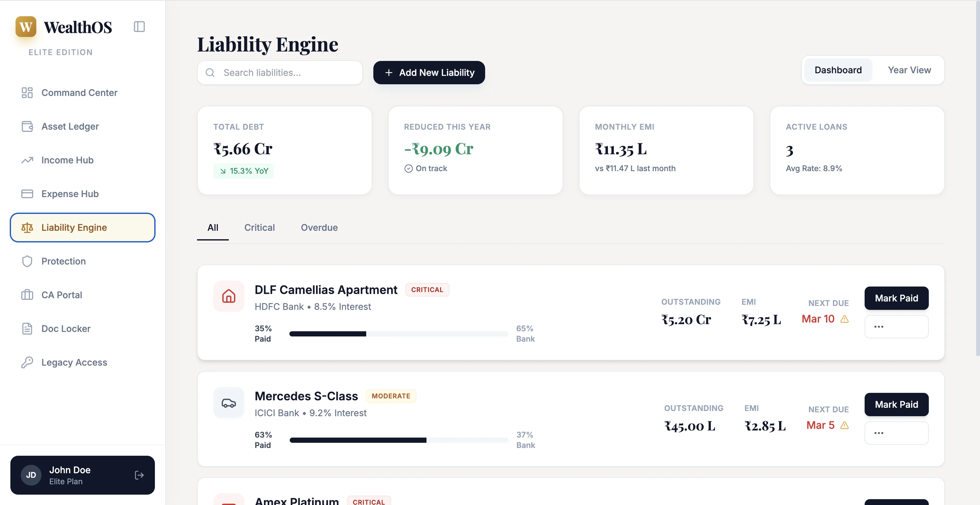Navigate to Income Hub
980x505 pixels.
coord(83,160)
